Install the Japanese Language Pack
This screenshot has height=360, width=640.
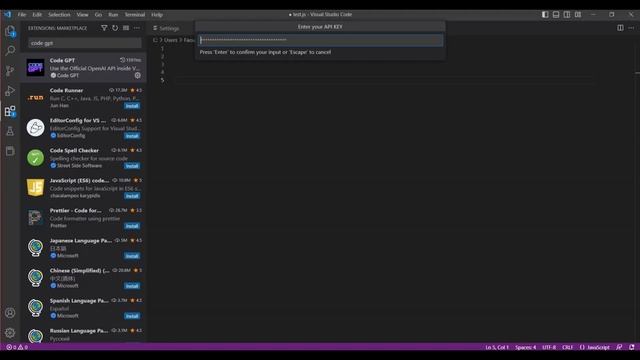pos(132,256)
